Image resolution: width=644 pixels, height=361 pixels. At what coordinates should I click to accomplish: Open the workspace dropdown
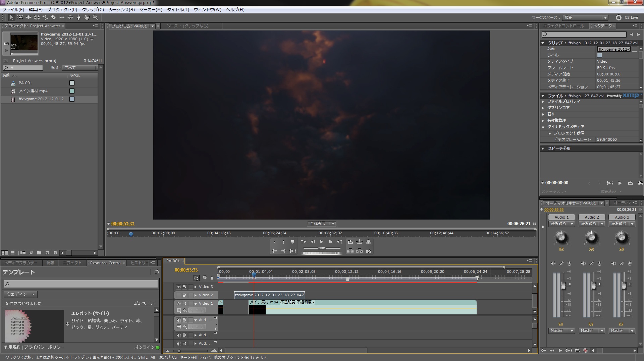click(585, 18)
